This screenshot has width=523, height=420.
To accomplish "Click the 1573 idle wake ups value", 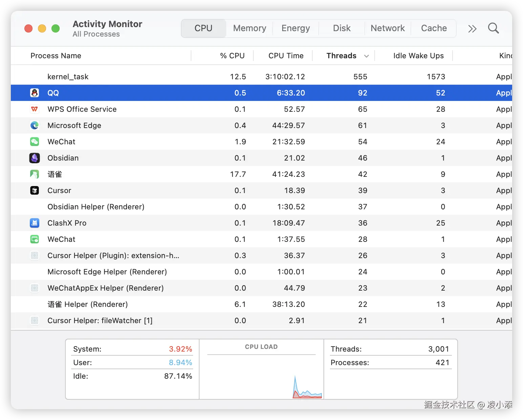I will click(x=436, y=77).
